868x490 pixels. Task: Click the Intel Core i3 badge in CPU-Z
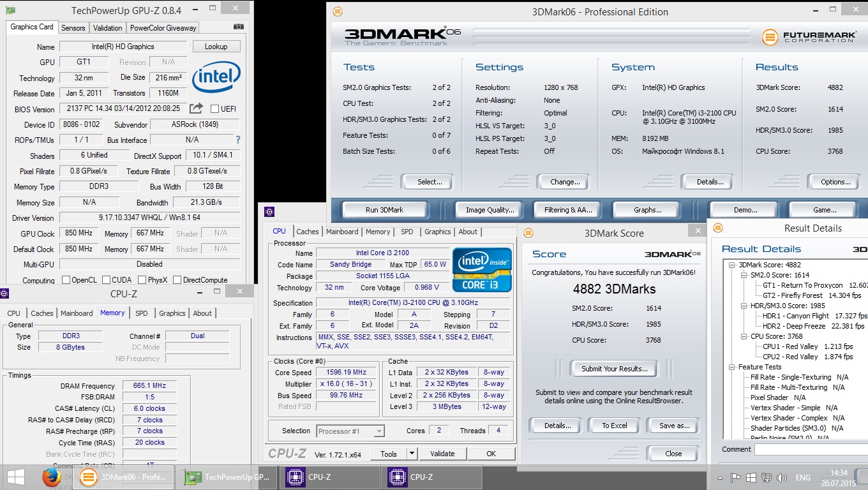click(x=482, y=270)
